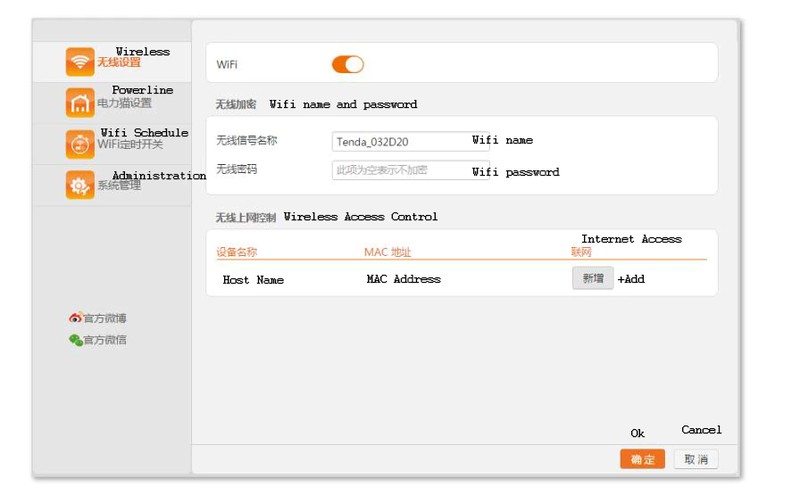
Task: Turn off the WiFi toggle switch
Action: tap(347, 65)
